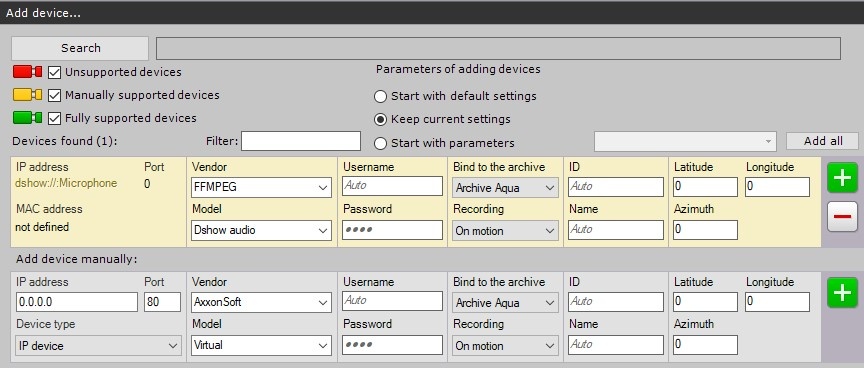The image size is (864, 368).
Task: Add the found Dshow audio device with green plus
Action: [x=842, y=177]
